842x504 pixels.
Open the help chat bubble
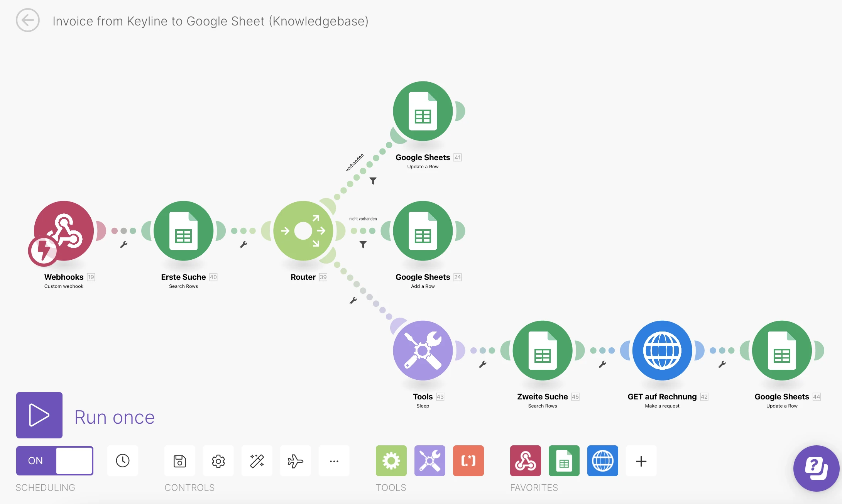pyautogui.click(x=817, y=468)
